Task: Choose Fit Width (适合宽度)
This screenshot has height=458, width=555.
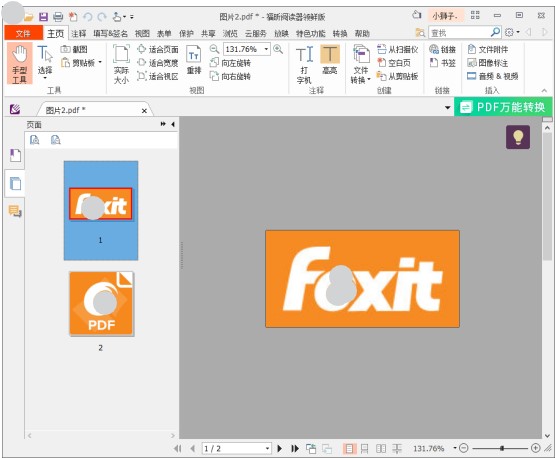Action: [158, 63]
